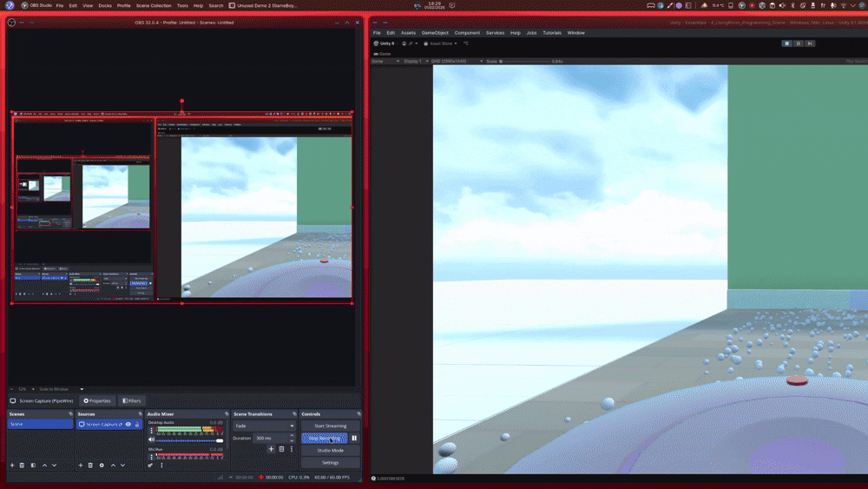
Task: Enable Studio Mode button
Action: [x=330, y=450]
